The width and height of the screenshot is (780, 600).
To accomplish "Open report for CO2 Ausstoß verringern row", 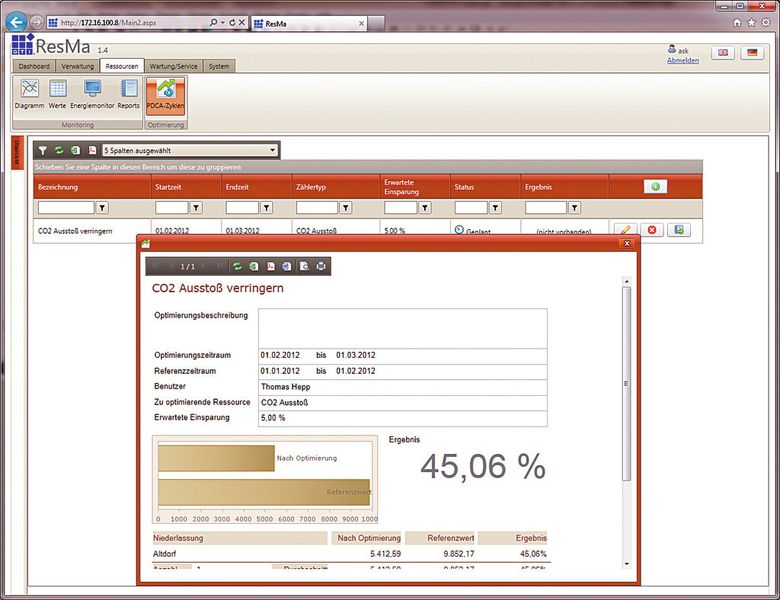I will [679, 230].
